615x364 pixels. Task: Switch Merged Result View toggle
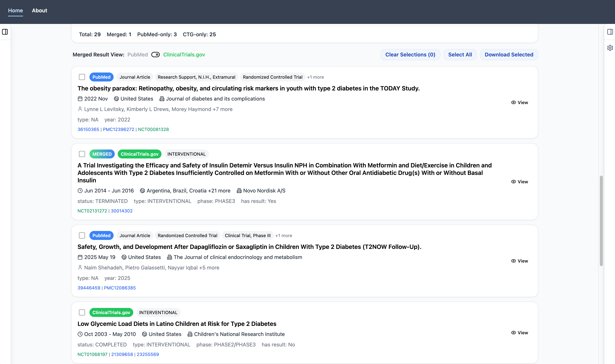156,55
